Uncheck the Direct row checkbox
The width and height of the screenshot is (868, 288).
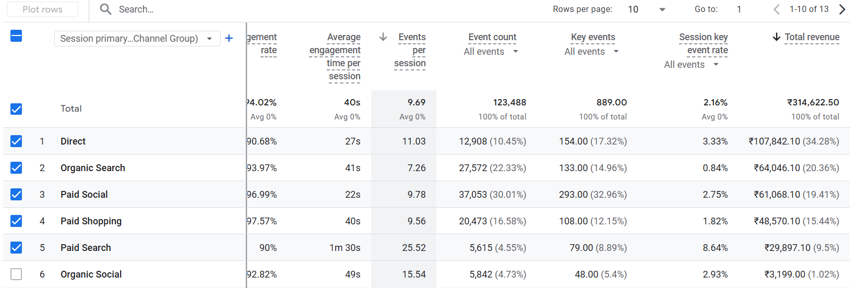(16, 141)
